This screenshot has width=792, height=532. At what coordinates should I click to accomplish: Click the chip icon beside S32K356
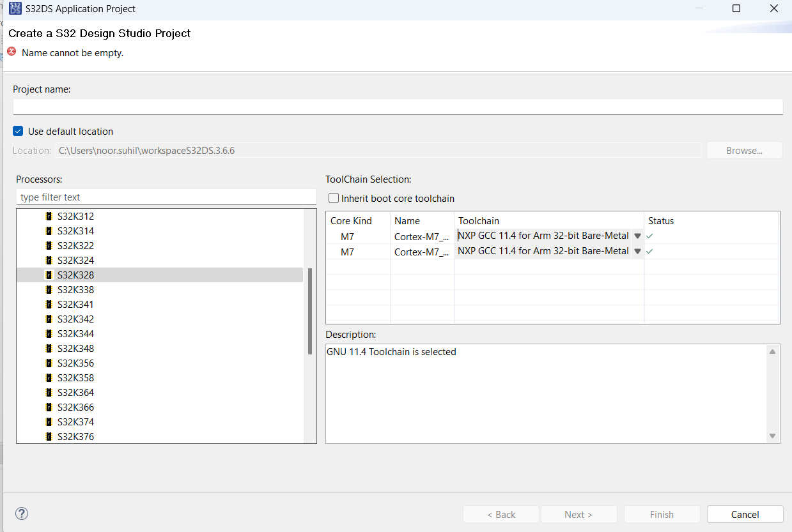[49, 363]
